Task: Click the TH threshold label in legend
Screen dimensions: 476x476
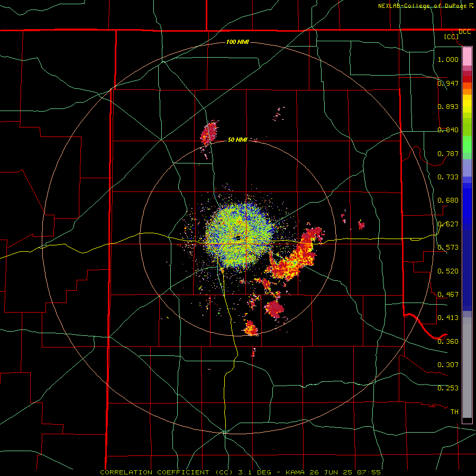Action: [454, 411]
